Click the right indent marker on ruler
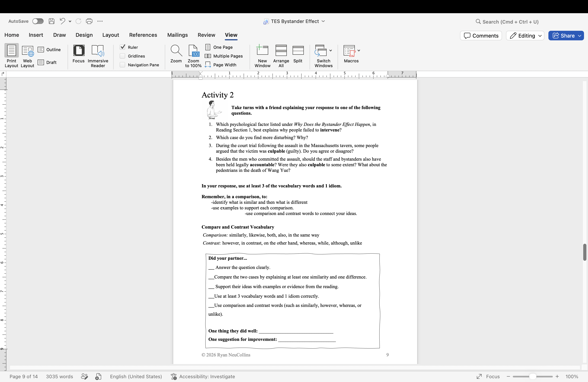The height and width of the screenshot is (382, 588). 388,76
